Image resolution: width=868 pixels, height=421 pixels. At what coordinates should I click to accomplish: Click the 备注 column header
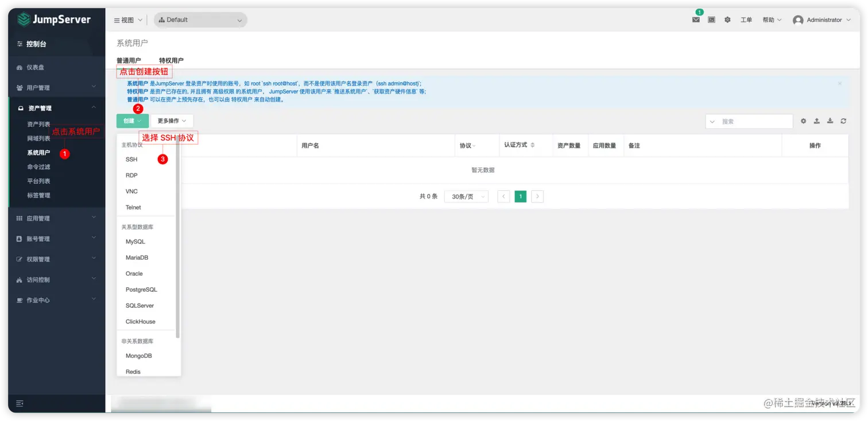634,146
